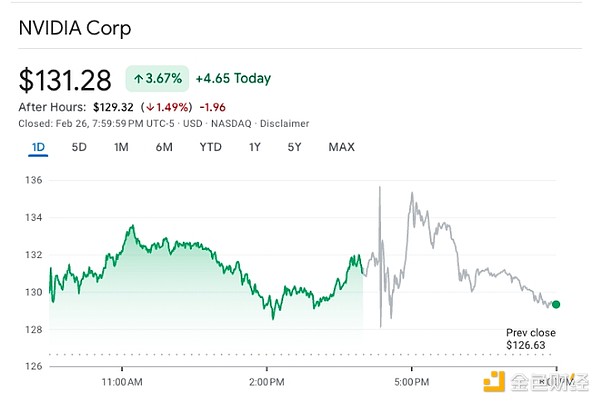Click the green end-point dot on the chart
The height and width of the screenshot is (403, 600).
[x=556, y=305]
